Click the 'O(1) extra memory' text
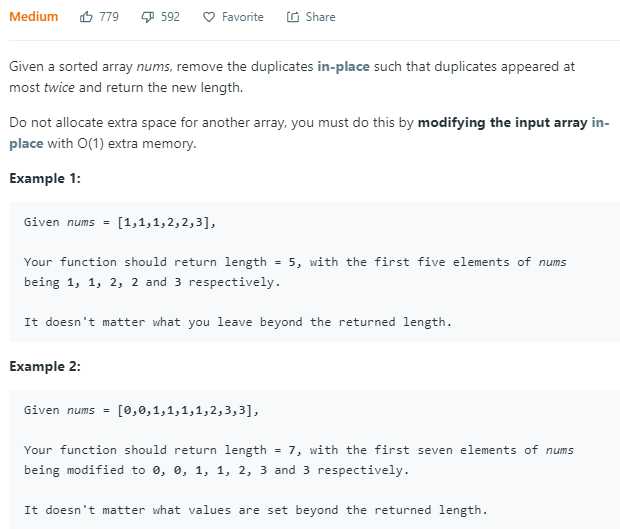The height and width of the screenshot is (529, 620). coord(137,144)
